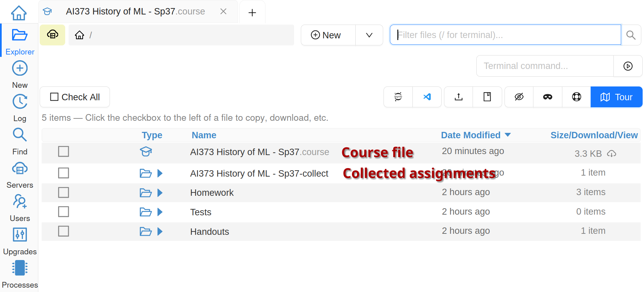Select the Tests folder checkbox
The image size is (644, 292).
point(64,212)
